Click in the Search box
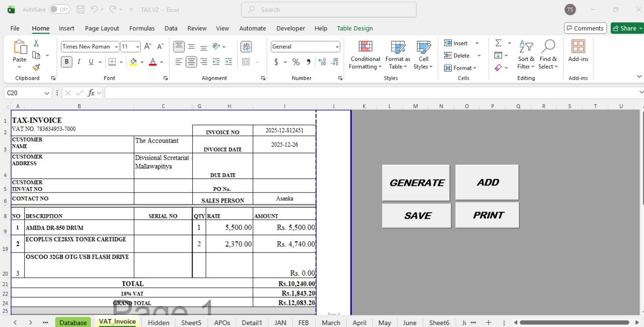Image resolution: width=644 pixels, height=327 pixels. 329,10
